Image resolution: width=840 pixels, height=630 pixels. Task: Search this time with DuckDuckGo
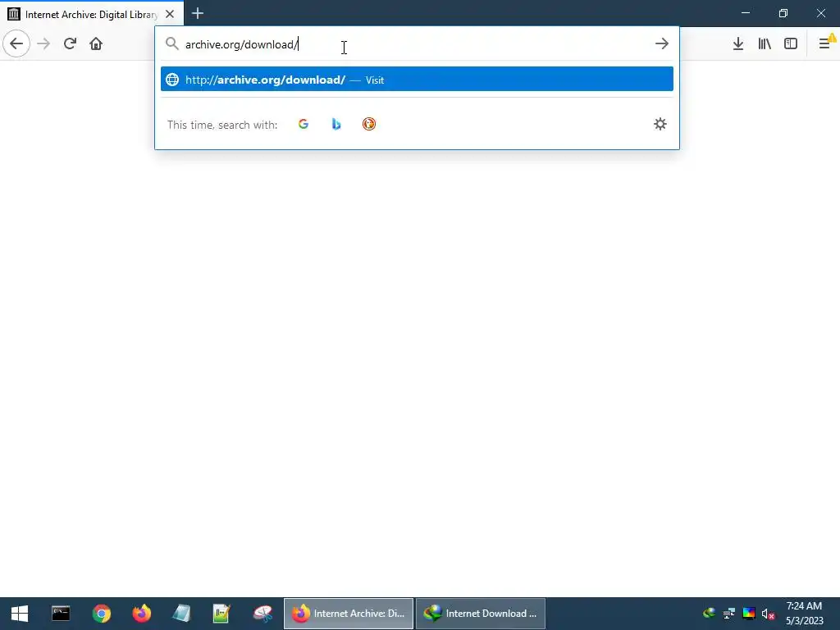coord(369,125)
